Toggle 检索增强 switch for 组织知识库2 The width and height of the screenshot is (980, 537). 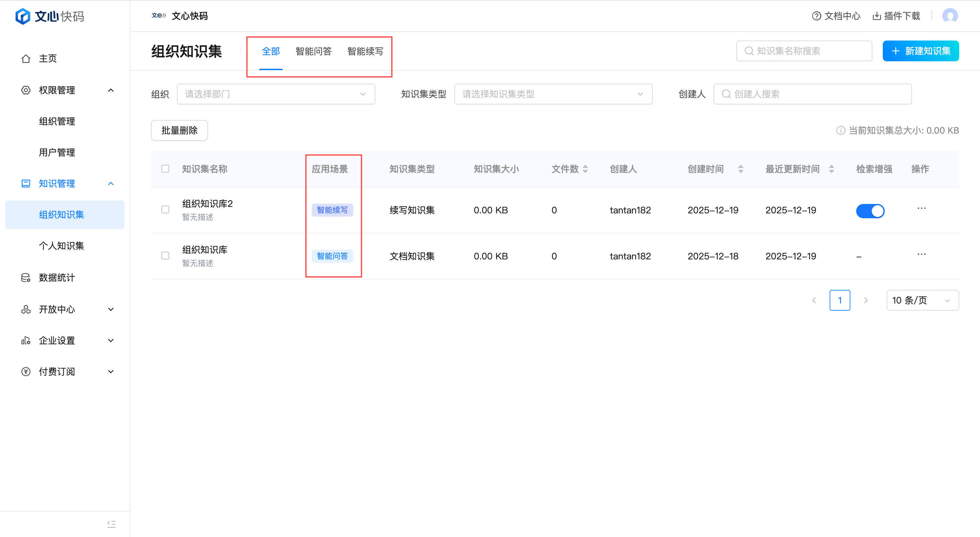tap(870, 211)
